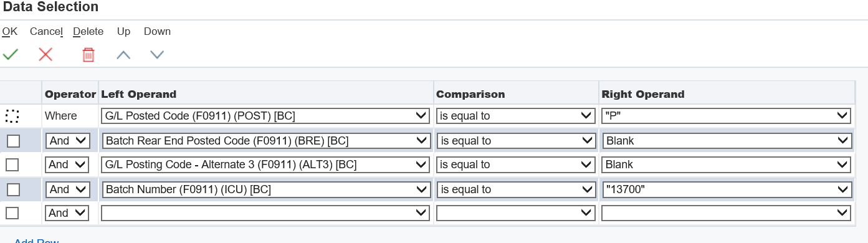Open the right operand dropdown showing "P"
868x243 pixels.
726,116
